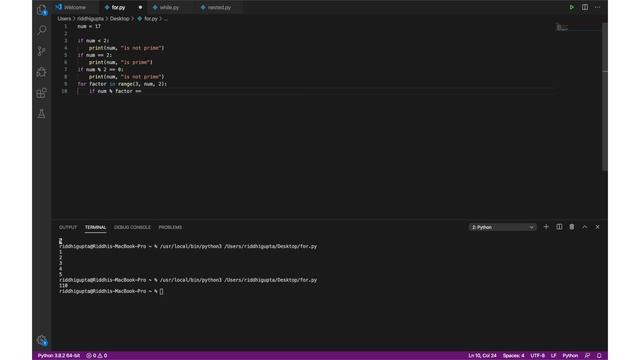This screenshot has width=640, height=360.
Task: Click line number 1 in the gutter
Action: click(66, 26)
